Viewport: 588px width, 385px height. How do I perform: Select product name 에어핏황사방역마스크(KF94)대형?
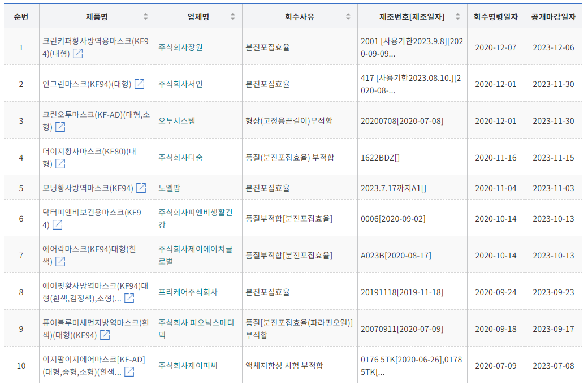point(95,292)
